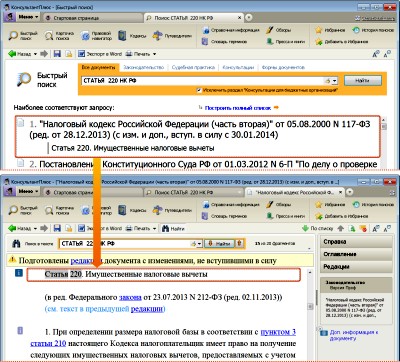Open Путеводители in the upper toolbar
400x362 pixels.
click(x=172, y=36)
